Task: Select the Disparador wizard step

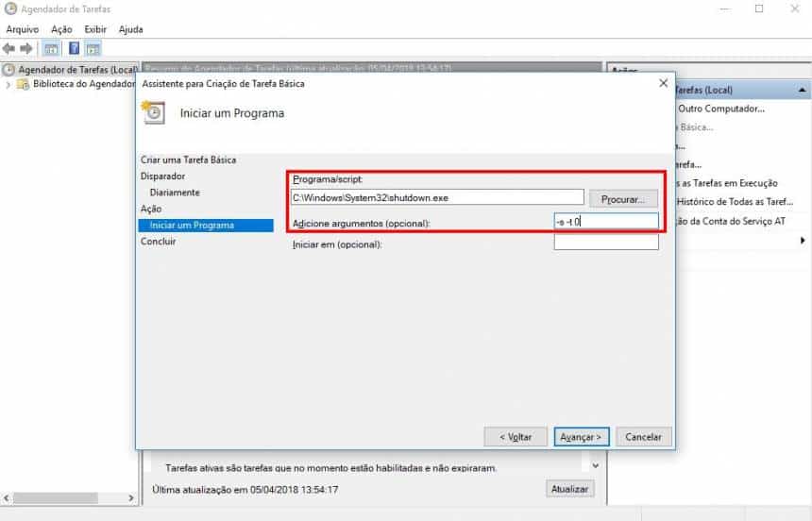Action: [x=162, y=176]
